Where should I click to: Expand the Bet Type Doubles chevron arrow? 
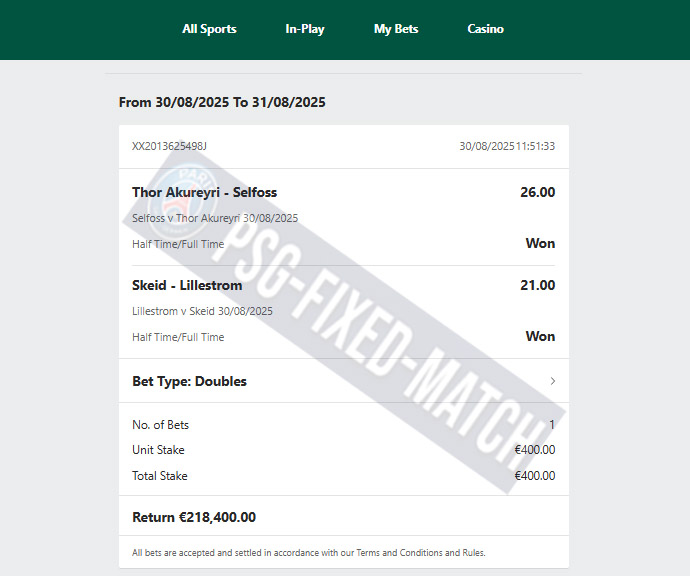(553, 381)
